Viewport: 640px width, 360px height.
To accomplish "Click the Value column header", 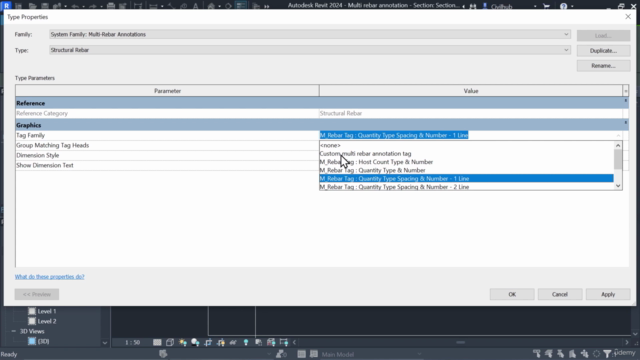I will [471, 91].
